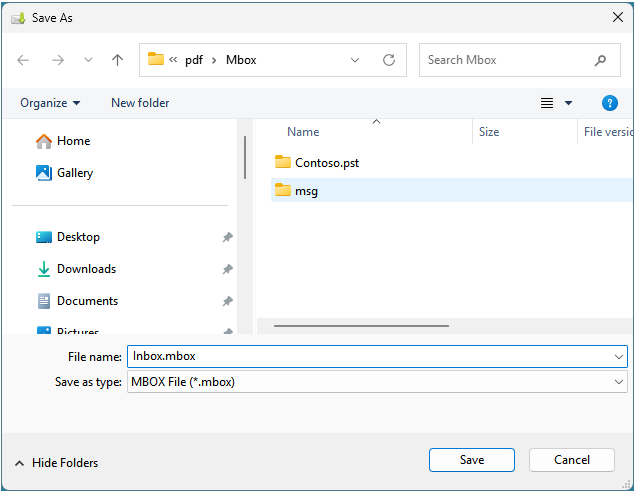634x491 pixels.
Task: Select the msg folder
Action: coord(306,190)
